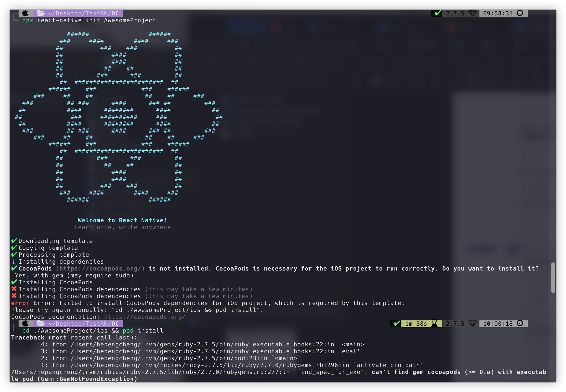Click folder icon in second prompt path
Viewport: 566px width, 392px height.
pos(41,323)
